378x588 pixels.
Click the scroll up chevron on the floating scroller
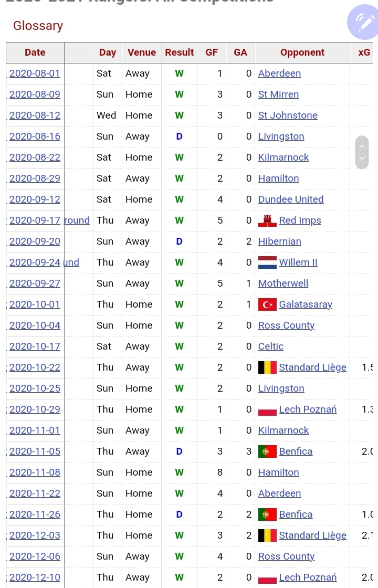tap(362, 146)
